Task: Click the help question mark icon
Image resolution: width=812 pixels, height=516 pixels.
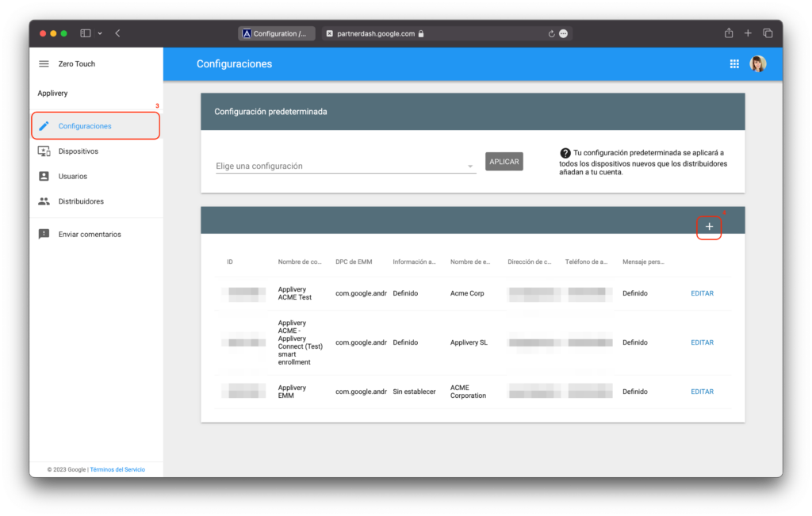Action: [x=565, y=153]
